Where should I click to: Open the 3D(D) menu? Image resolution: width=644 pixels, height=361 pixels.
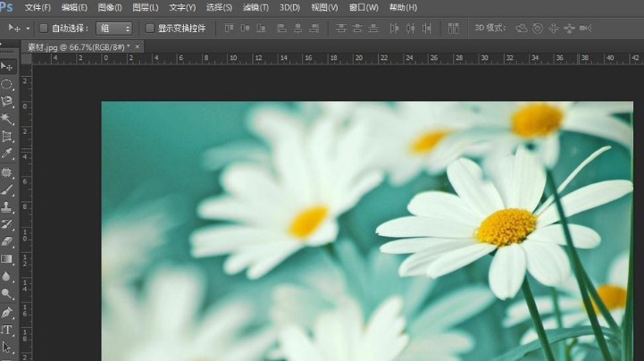point(290,7)
